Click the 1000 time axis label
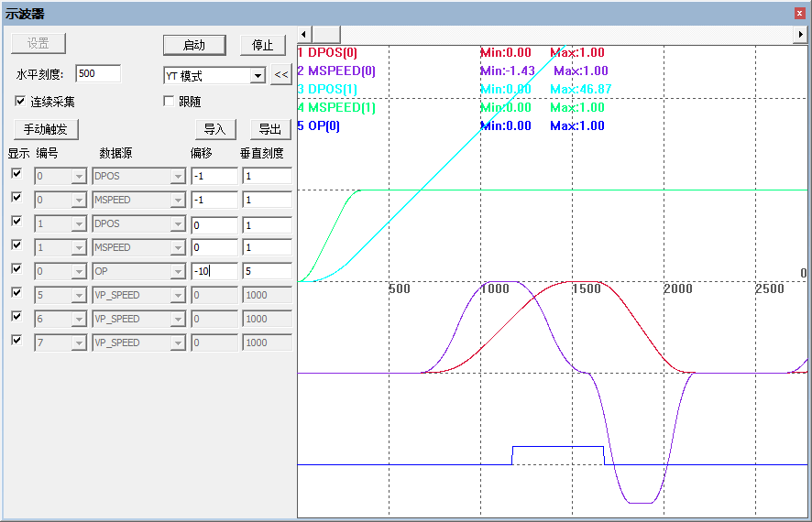 point(495,288)
